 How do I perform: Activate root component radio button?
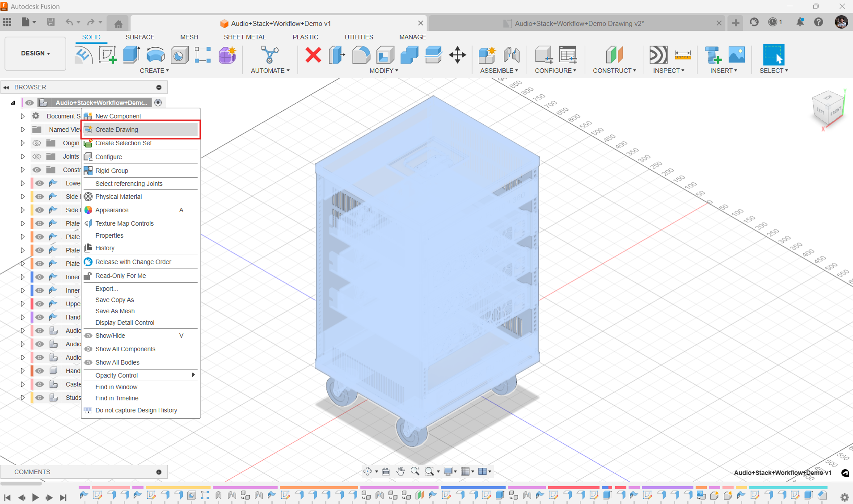(158, 103)
